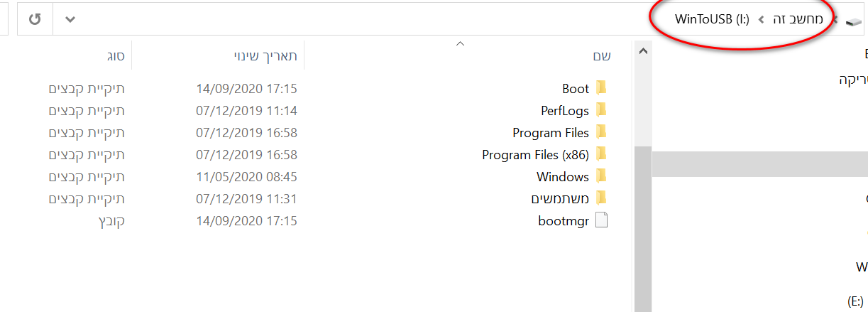Viewport: 868px width, 312px height.
Task: Click the bootmgr file icon
Action: (601, 220)
